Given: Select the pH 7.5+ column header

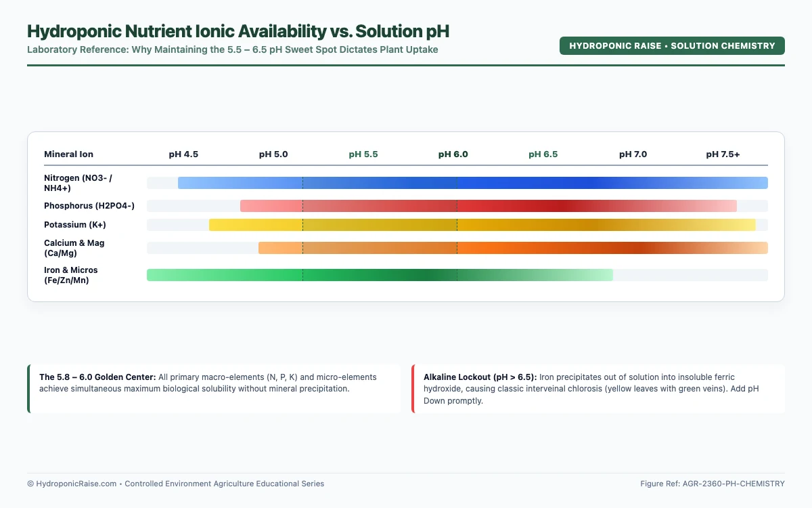Looking at the screenshot, I should 723,154.
